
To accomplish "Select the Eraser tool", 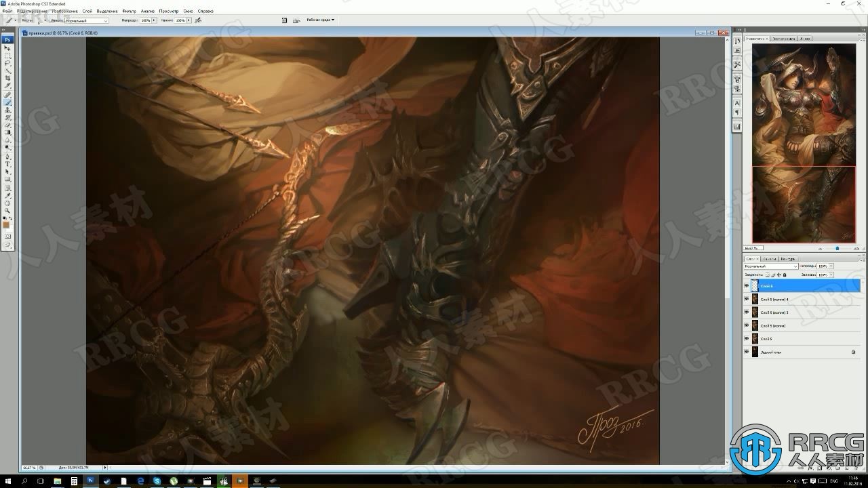I will (8, 124).
